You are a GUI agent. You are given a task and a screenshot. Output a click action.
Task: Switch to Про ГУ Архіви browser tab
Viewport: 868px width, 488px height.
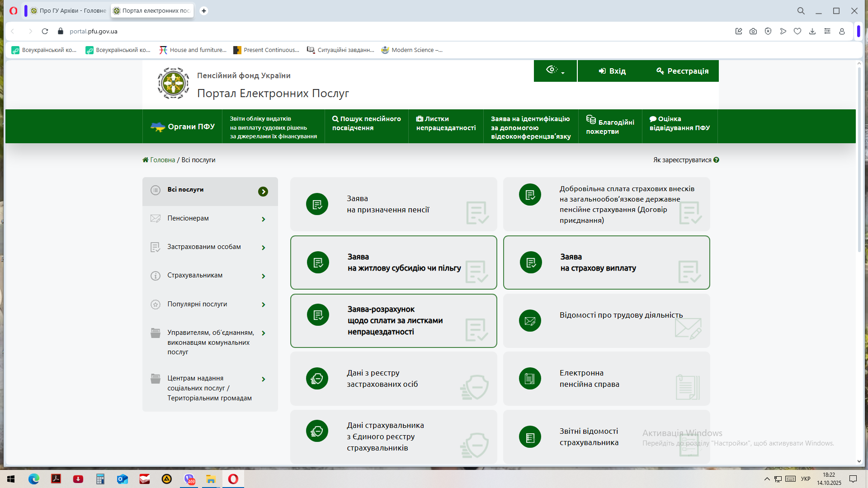69,10
